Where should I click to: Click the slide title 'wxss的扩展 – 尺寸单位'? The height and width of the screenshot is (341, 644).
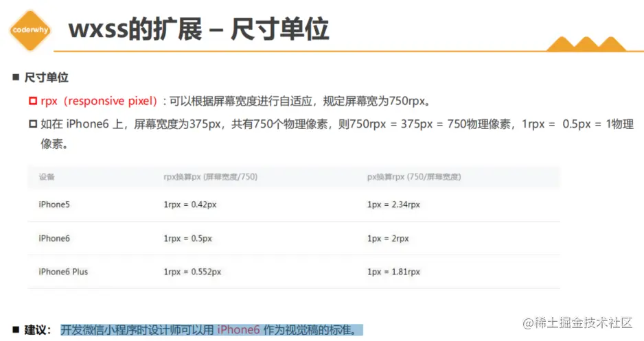coord(199,30)
